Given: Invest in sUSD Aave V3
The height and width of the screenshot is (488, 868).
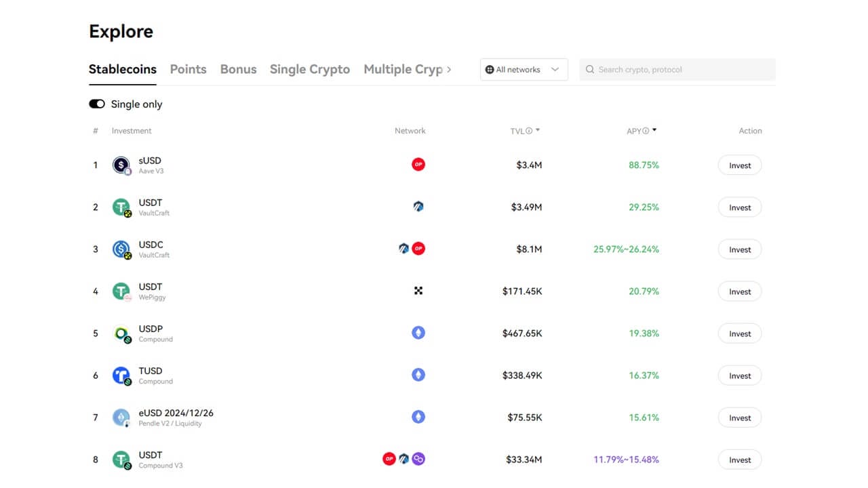Looking at the screenshot, I should pos(740,165).
